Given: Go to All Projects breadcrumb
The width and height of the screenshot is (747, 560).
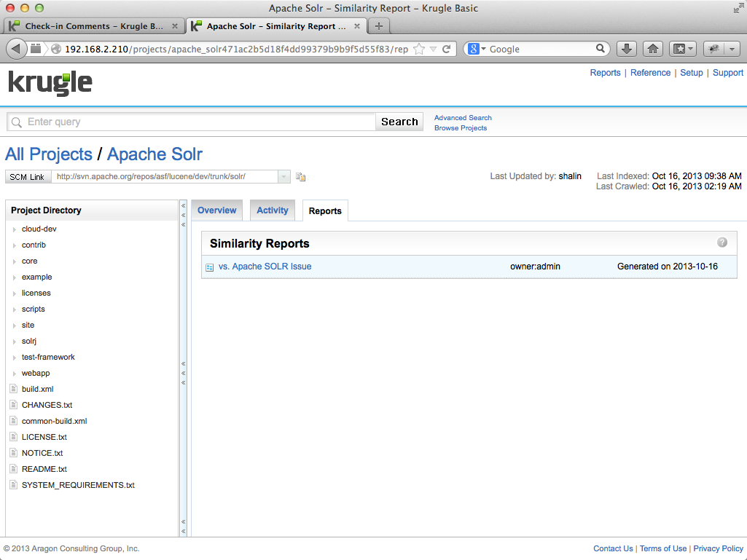Looking at the screenshot, I should (49, 154).
